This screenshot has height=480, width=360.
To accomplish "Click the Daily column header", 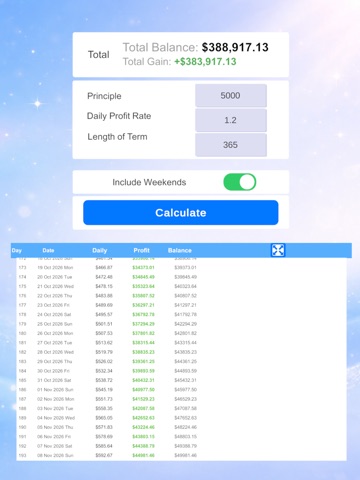I will [100, 250].
